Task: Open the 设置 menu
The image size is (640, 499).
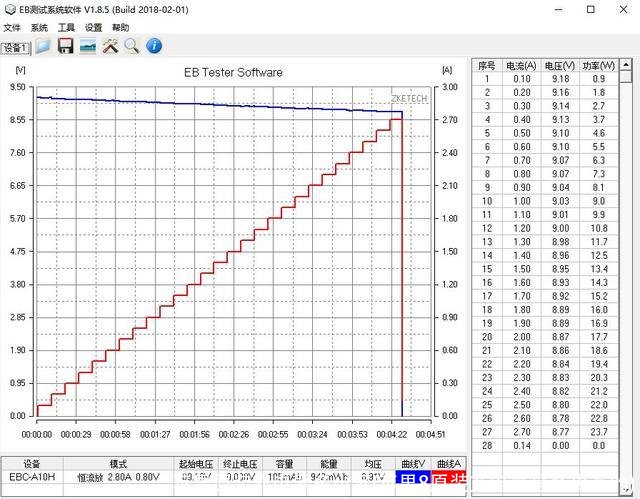Action: point(93,28)
